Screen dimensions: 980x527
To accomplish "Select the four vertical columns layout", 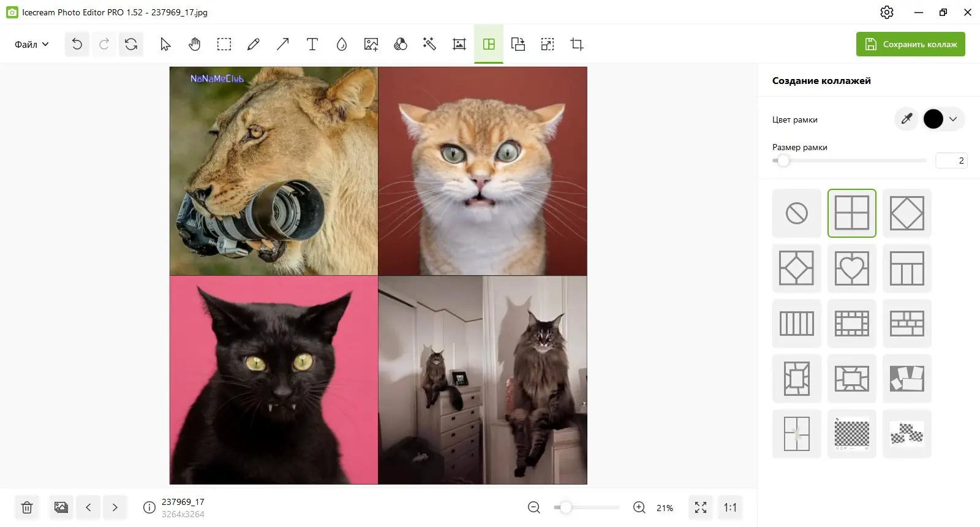I will (797, 324).
